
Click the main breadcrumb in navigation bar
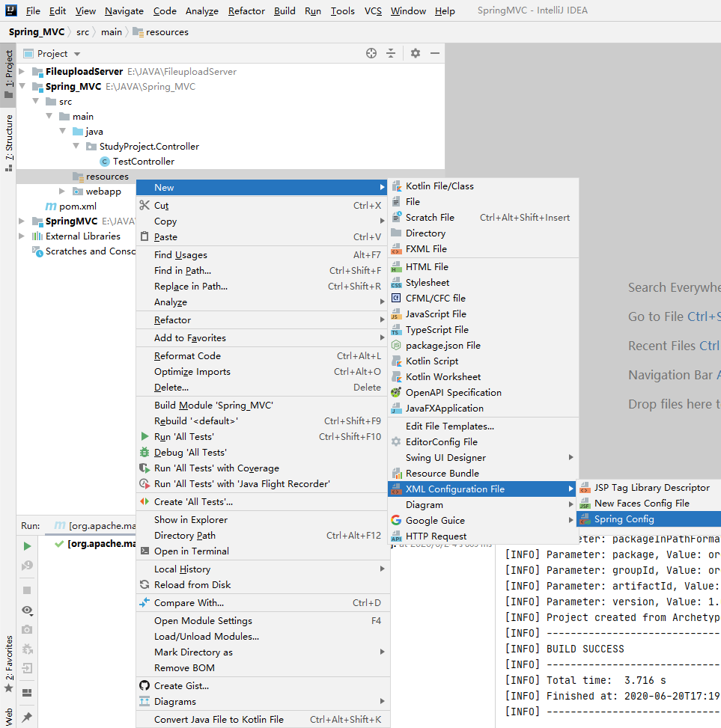[x=111, y=32]
